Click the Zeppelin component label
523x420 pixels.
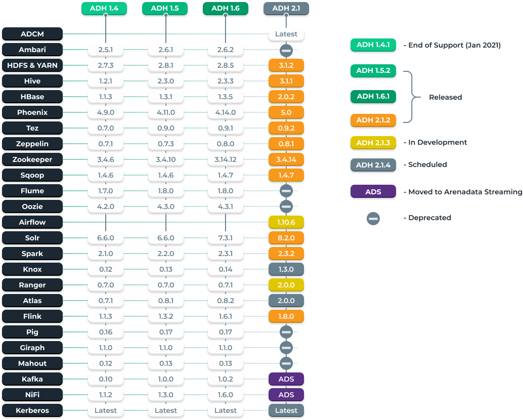click(x=32, y=144)
